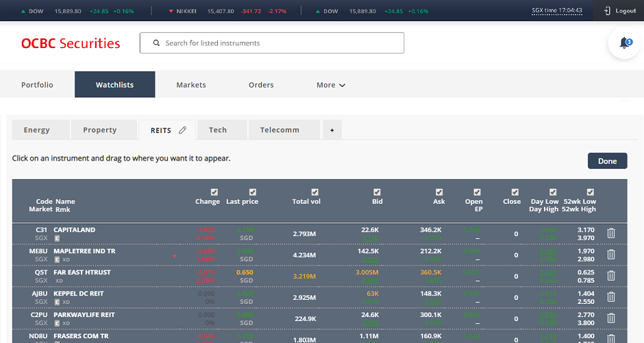Click the NIKKEI down arrow in ticker
Screen dimensions: 644x343
pos(171,11)
